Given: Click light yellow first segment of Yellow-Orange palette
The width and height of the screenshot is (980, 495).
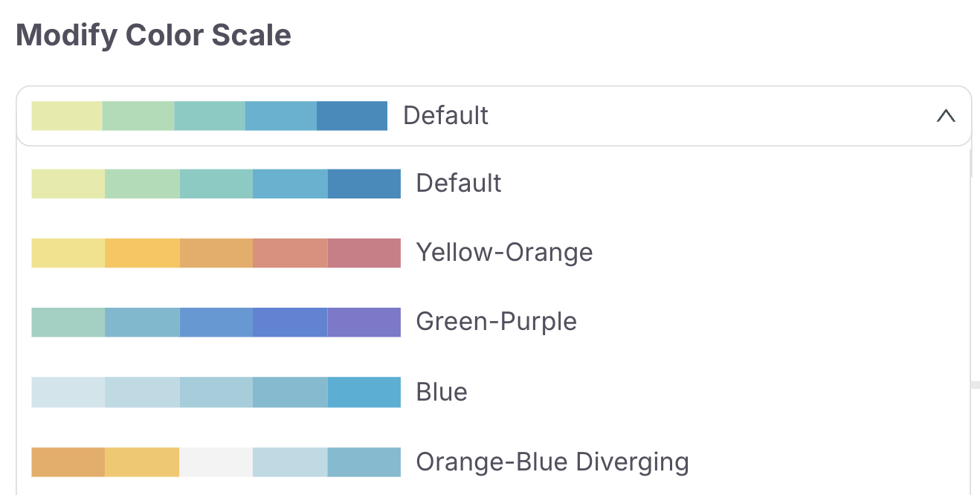Looking at the screenshot, I should [68, 253].
